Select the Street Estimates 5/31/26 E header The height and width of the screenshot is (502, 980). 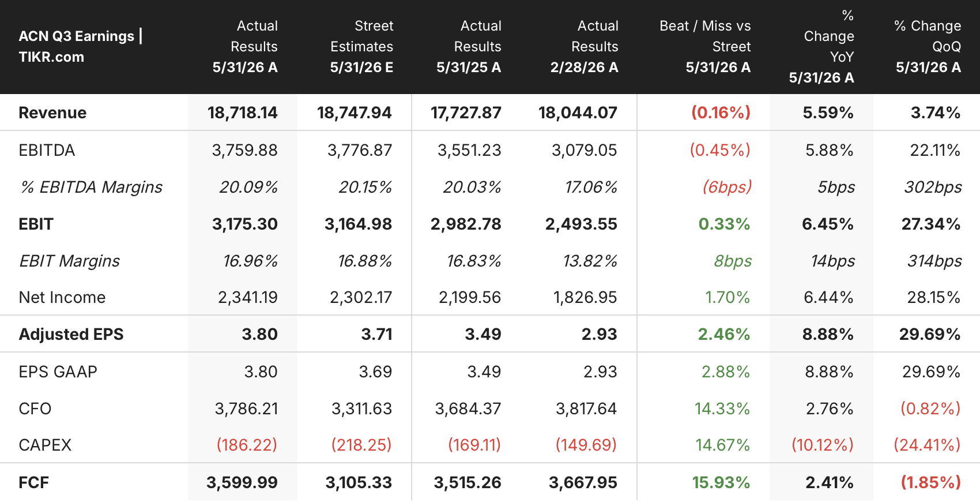point(361,46)
